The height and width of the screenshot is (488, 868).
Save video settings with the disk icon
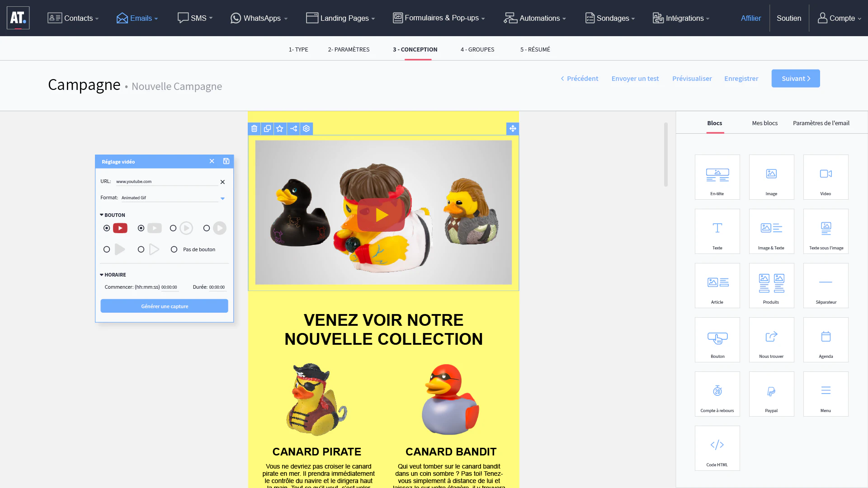pyautogui.click(x=226, y=161)
